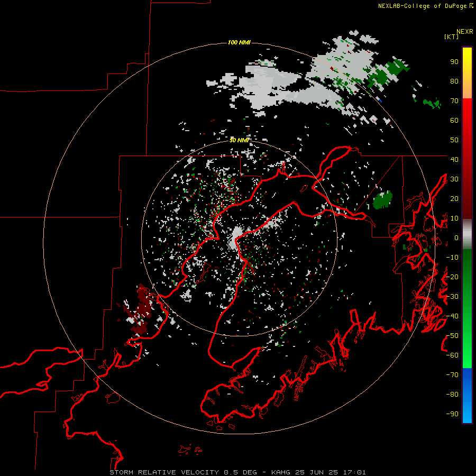
Task: Click the 60 knot scale value
Action: [454, 121]
